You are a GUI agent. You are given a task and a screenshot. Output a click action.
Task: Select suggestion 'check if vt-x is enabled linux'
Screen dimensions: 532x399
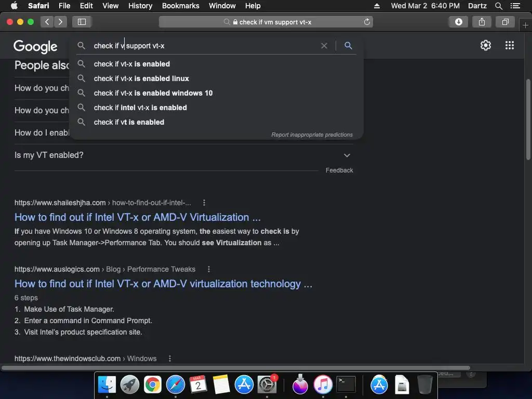[x=216, y=78]
